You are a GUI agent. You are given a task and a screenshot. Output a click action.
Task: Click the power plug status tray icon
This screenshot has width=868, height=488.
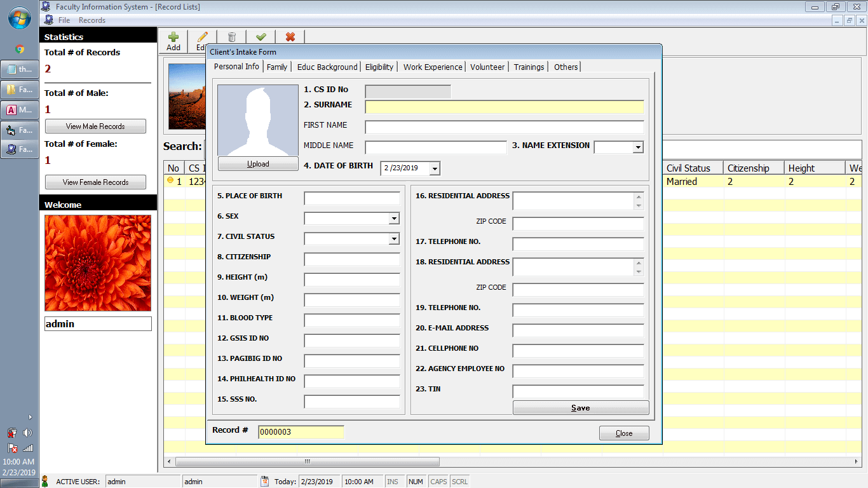11,432
